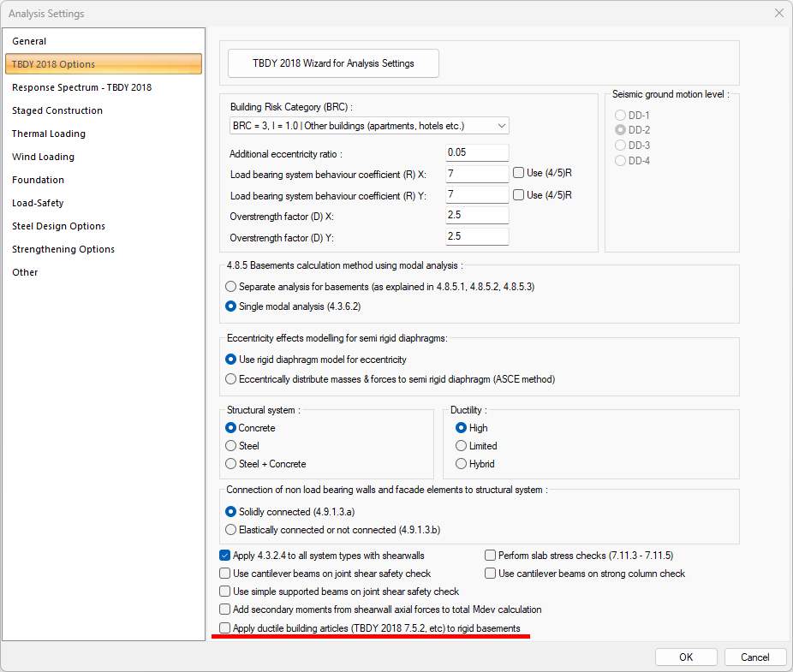793x672 pixels.
Task: Enable Perform slab stress checks option
Action: coord(491,556)
